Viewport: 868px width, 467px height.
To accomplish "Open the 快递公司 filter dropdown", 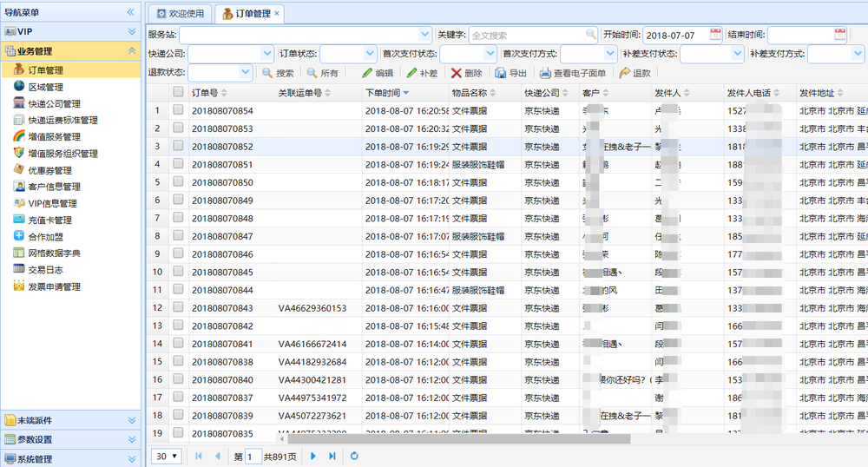I will 266,54.
